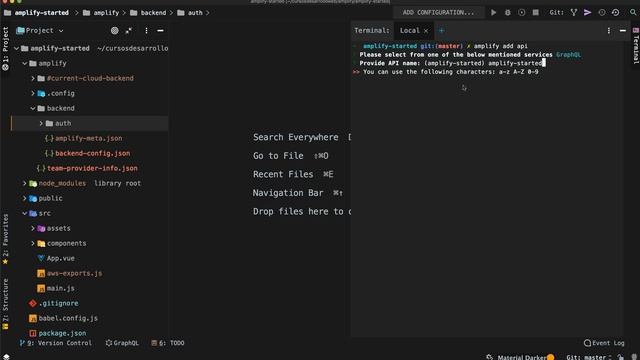Click amplify-started breadcrumb root
Screen dimensions: 640x360
coord(36,13)
